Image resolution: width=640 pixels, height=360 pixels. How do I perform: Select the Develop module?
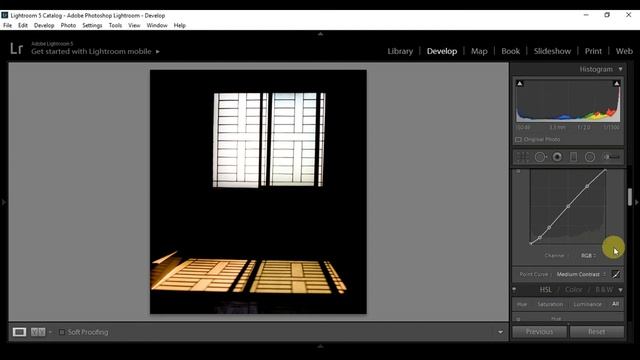tap(442, 51)
